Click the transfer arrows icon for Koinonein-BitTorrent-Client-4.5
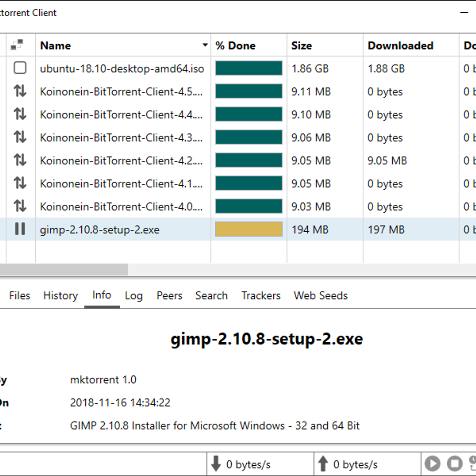 tap(20, 91)
